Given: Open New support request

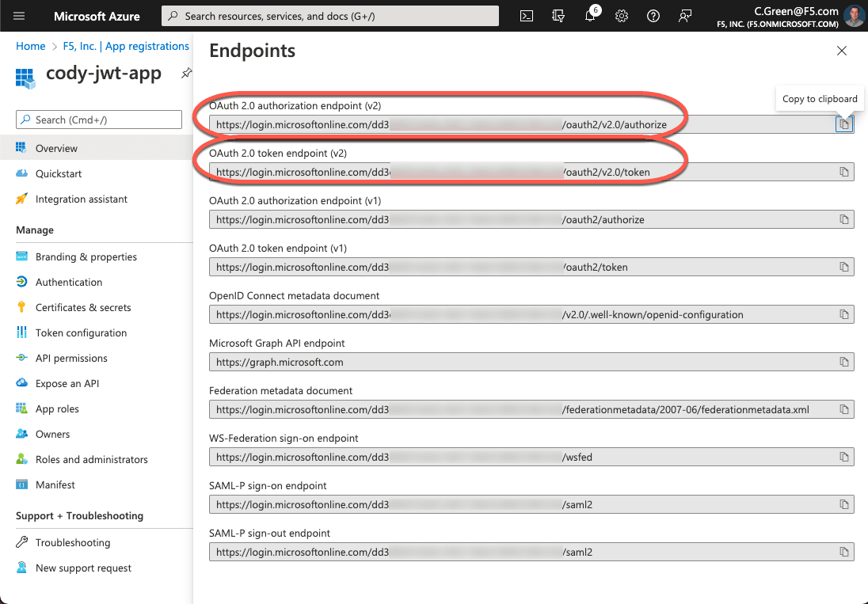Looking at the screenshot, I should coord(82,568).
